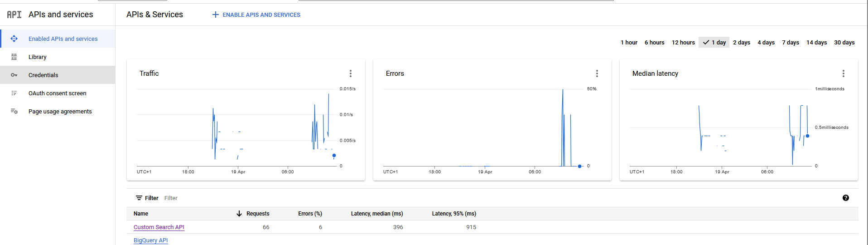The height and width of the screenshot is (245, 868).
Task: Click Custom Search requests value 66
Action: (x=266, y=227)
